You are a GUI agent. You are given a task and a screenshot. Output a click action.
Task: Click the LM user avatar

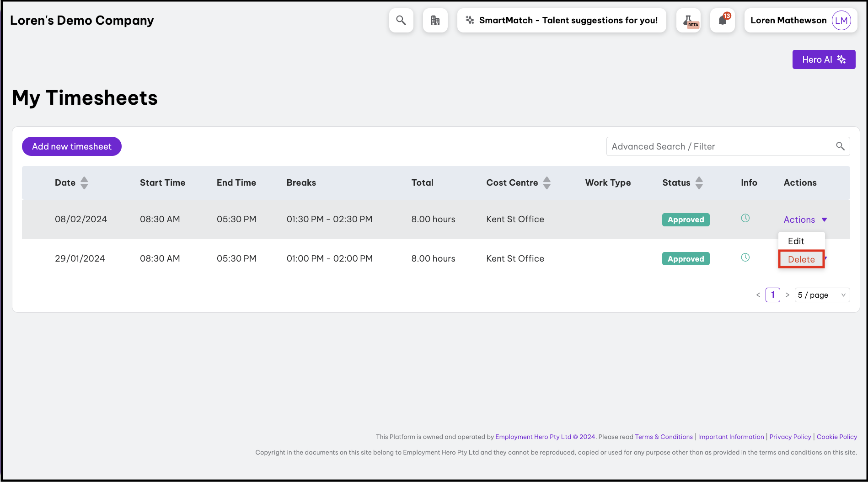841,21
